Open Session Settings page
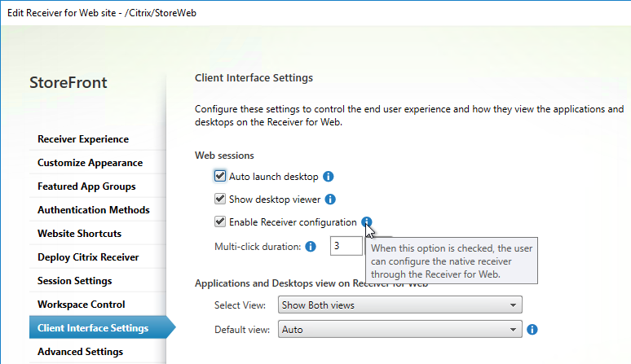Screen dimensions: 631x364 pyautogui.click(x=75, y=281)
